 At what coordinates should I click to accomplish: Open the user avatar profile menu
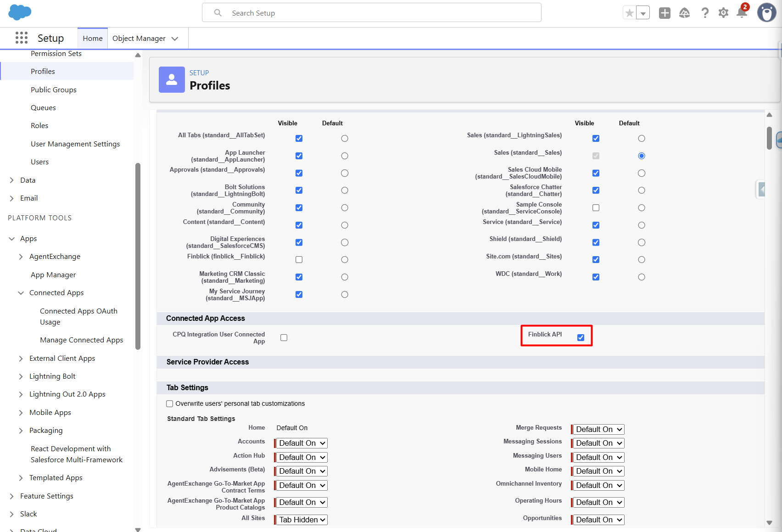(x=766, y=13)
